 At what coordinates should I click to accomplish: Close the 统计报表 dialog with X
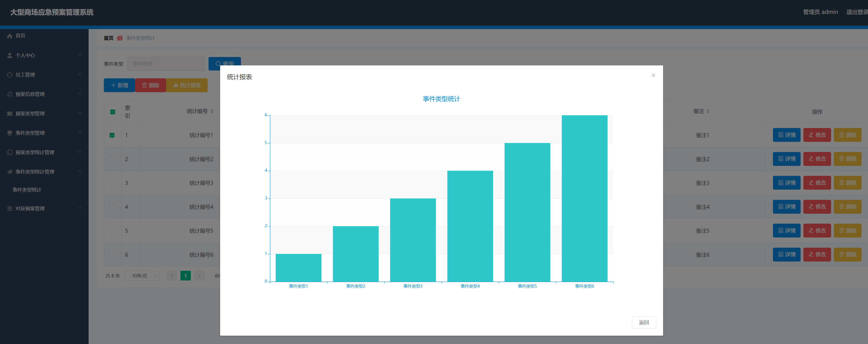tap(653, 75)
